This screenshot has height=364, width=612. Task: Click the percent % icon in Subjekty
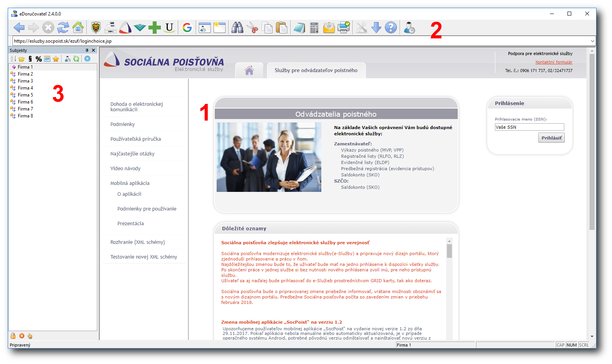click(39, 59)
